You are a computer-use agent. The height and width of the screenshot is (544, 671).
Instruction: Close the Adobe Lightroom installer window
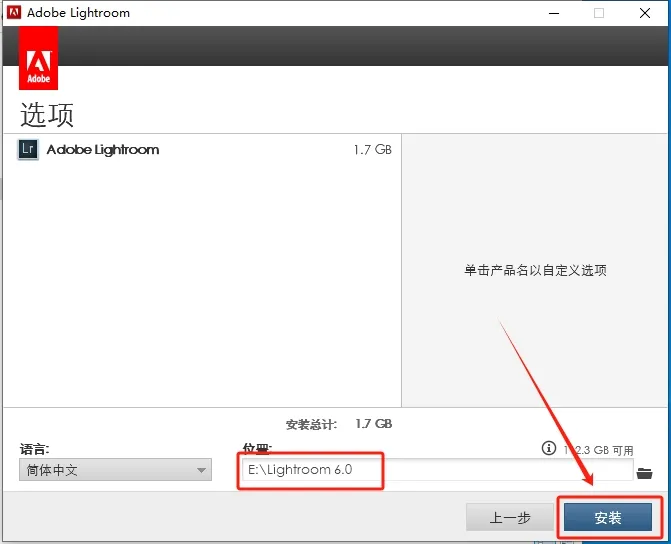tap(645, 13)
